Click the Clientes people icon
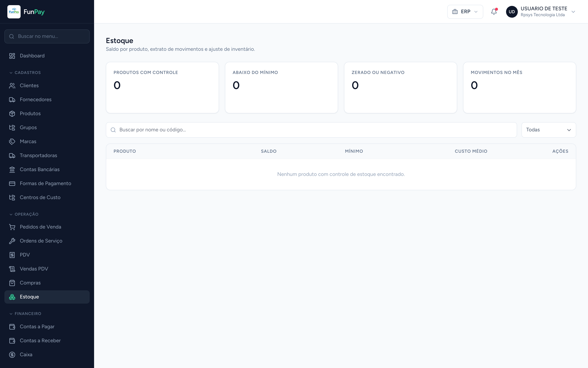 tap(12, 86)
